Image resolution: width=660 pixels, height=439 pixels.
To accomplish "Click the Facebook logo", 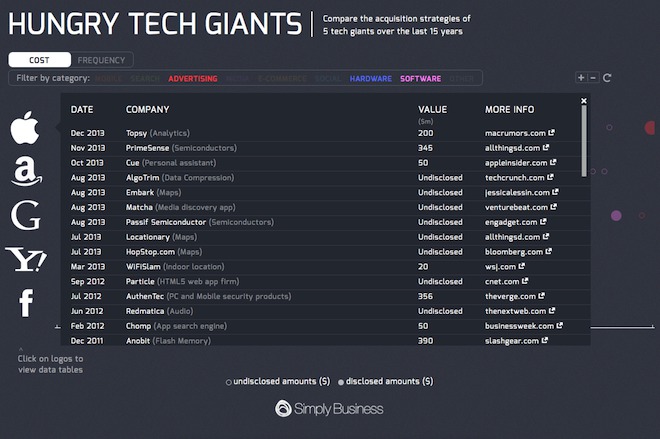I will click(x=26, y=302).
